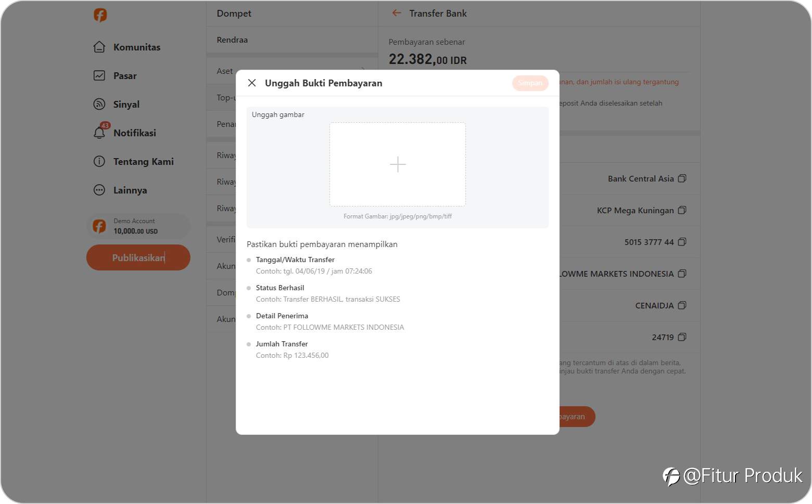This screenshot has width=812, height=504.
Task: Open Sinyal signal icon
Action: point(99,104)
